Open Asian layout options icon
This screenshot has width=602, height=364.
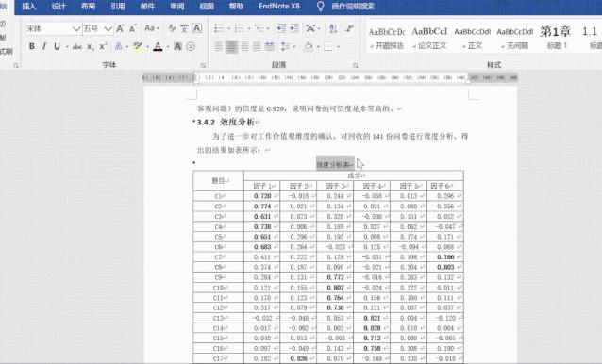[x=310, y=28]
